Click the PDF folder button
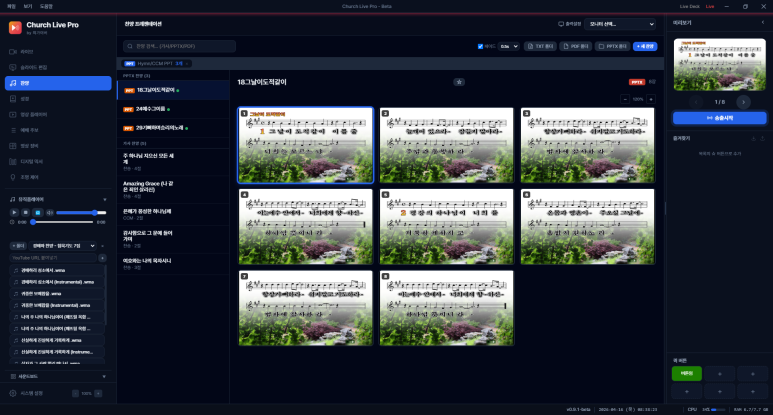The image size is (773, 415). coord(575,46)
